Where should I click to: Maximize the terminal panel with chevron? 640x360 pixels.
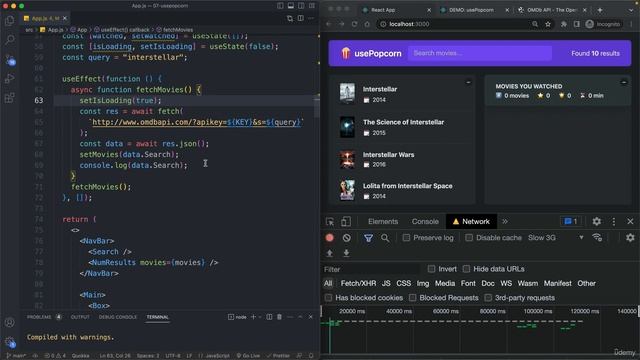click(x=300, y=317)
